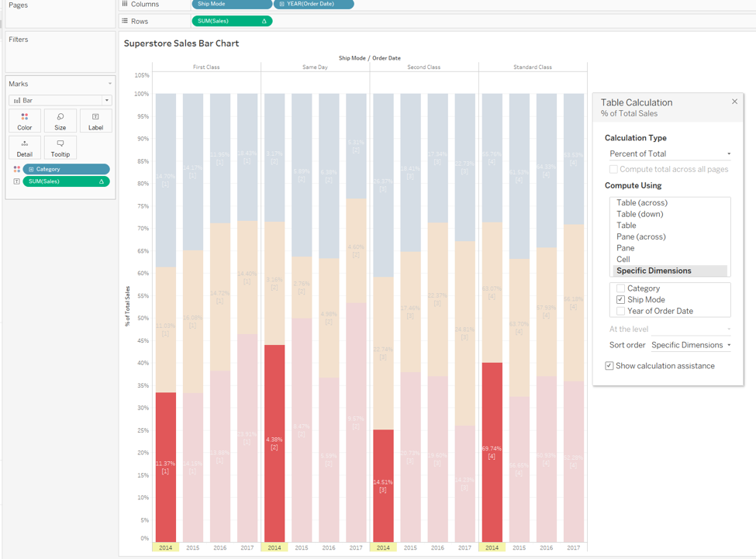Click the Label marks card icon

click(x=95, y=120)
